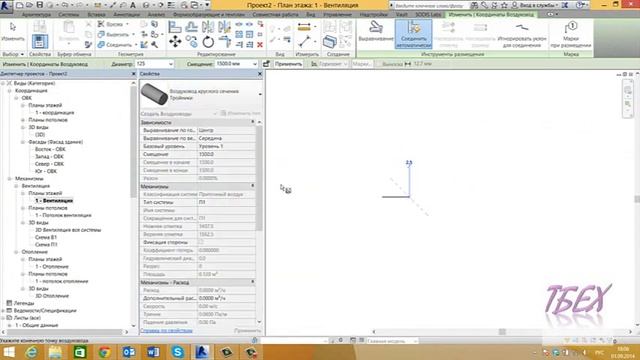Select the Copy tool icon
640x360 pixels.
pos(191,41)
